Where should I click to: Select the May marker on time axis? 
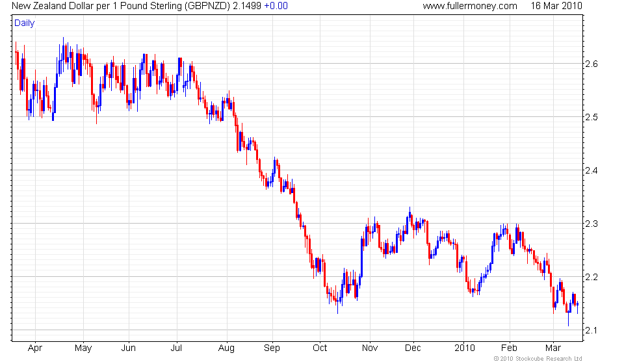[83, 347]
